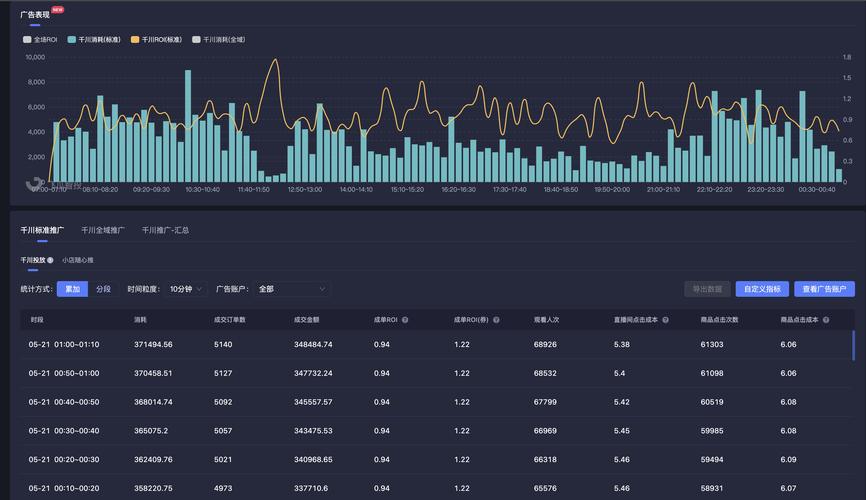Switch to the 小店随心推 sub-tab
The width and height of the screenshot is (866, 500).
78,260
